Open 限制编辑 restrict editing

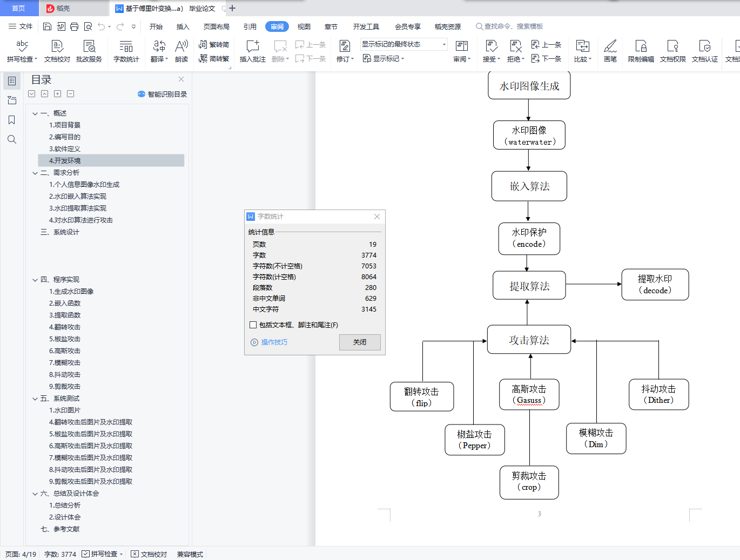click(641, 51)
